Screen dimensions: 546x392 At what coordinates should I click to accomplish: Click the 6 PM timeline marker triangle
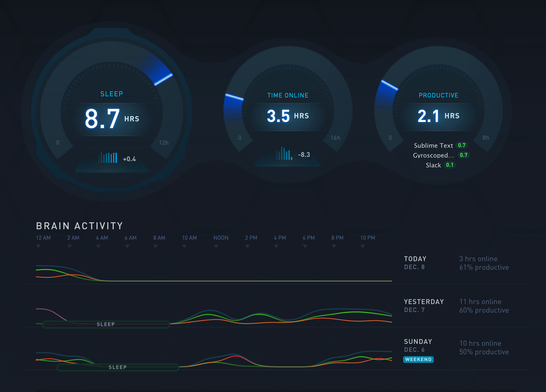tap(305, 246)
